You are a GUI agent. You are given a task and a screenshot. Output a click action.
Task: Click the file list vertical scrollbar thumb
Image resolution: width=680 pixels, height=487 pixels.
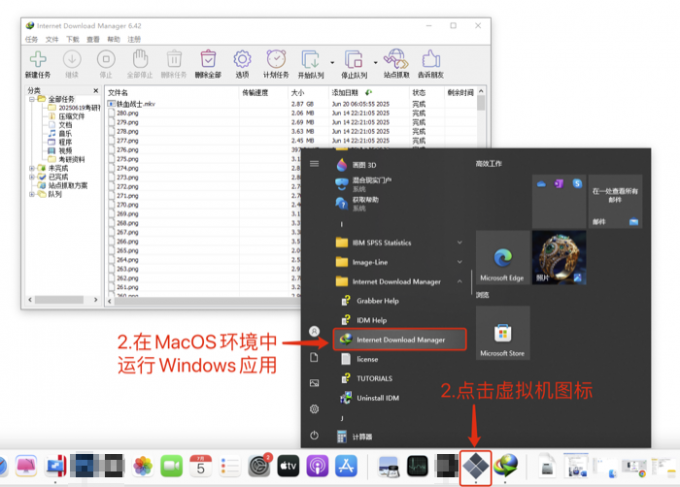(481, 103)
